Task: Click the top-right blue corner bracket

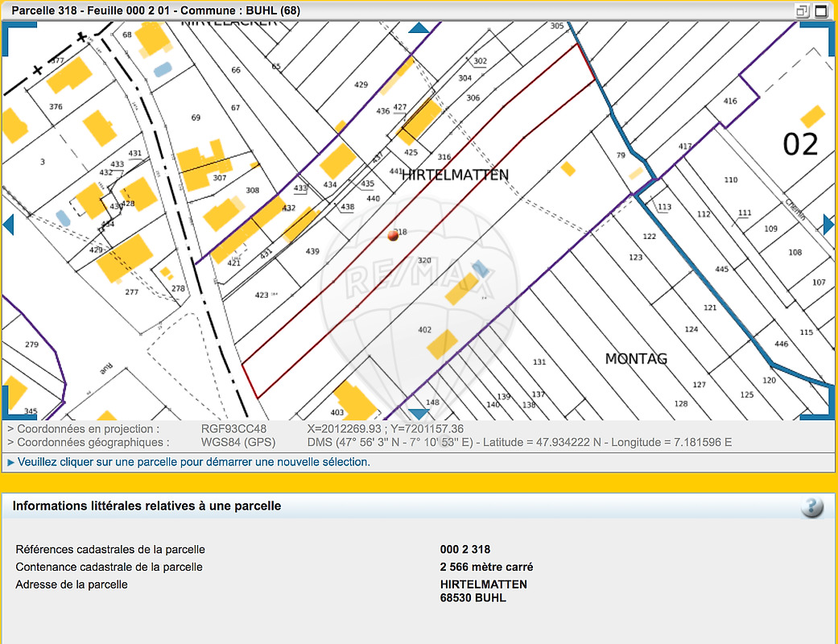Action: [x=819, y=37]
